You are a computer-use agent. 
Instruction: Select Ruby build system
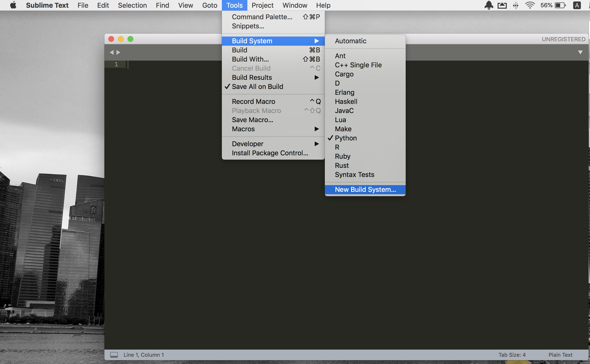coord(365,156)
